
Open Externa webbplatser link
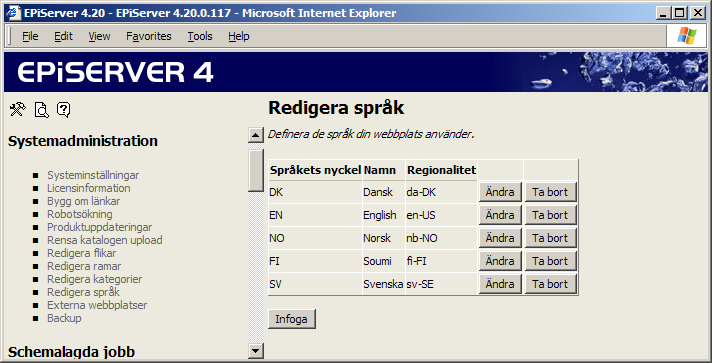[x=97, y=305]
